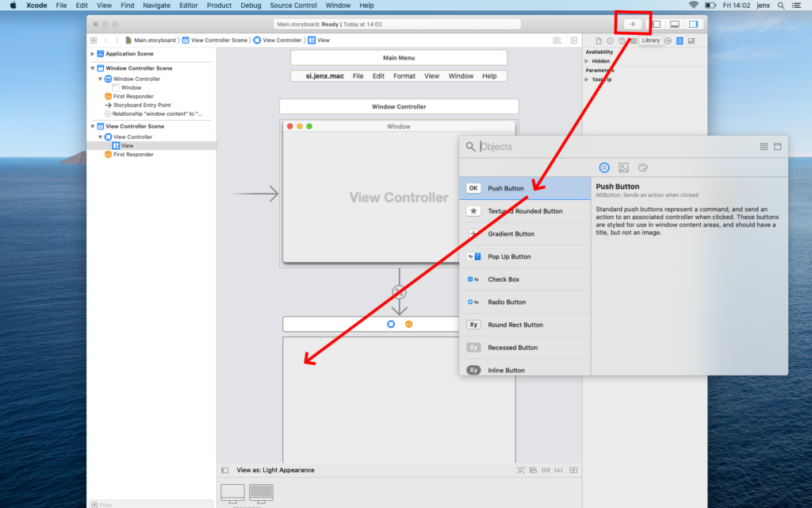
Task: Click View as: Light Appearance
Action: [275, 470]
